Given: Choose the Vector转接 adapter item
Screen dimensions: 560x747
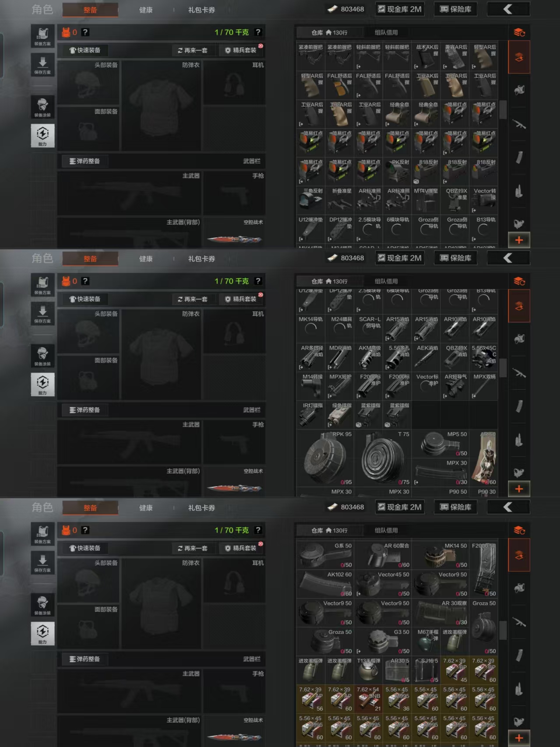Looking at the screenshot, I should point(484,201).
